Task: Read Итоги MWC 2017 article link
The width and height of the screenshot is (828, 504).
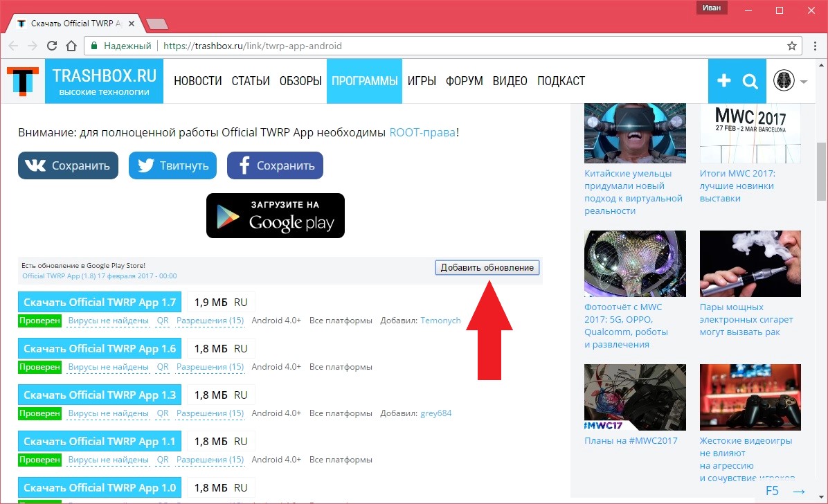Action: (x=737, y=186)
